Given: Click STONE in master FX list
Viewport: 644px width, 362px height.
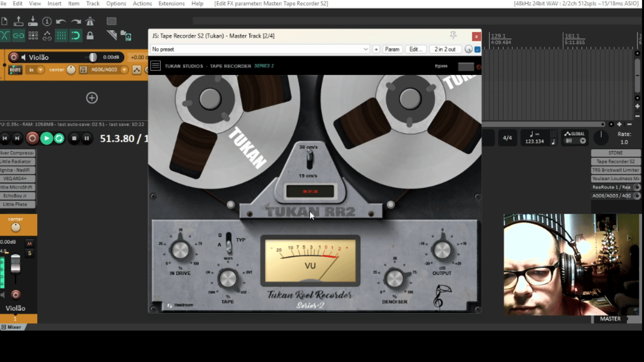Looking at the screenshot, I should coord(615,153).
